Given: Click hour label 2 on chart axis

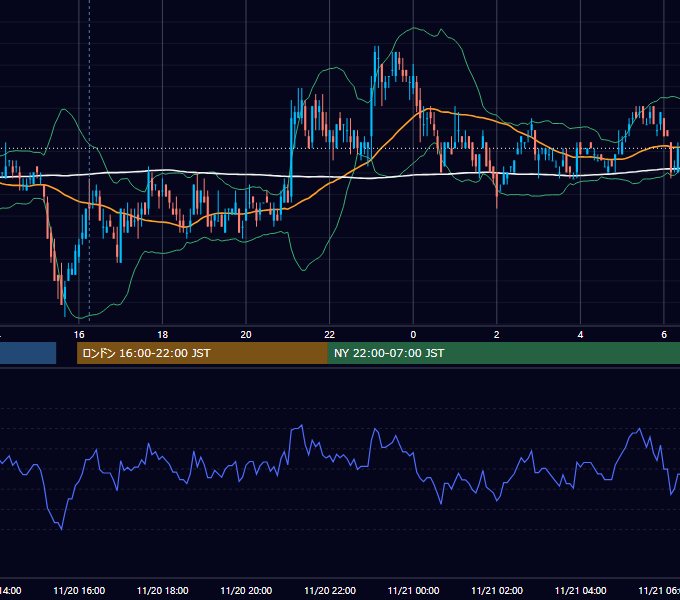Looking at the screenshot, I should click(497, 335).
